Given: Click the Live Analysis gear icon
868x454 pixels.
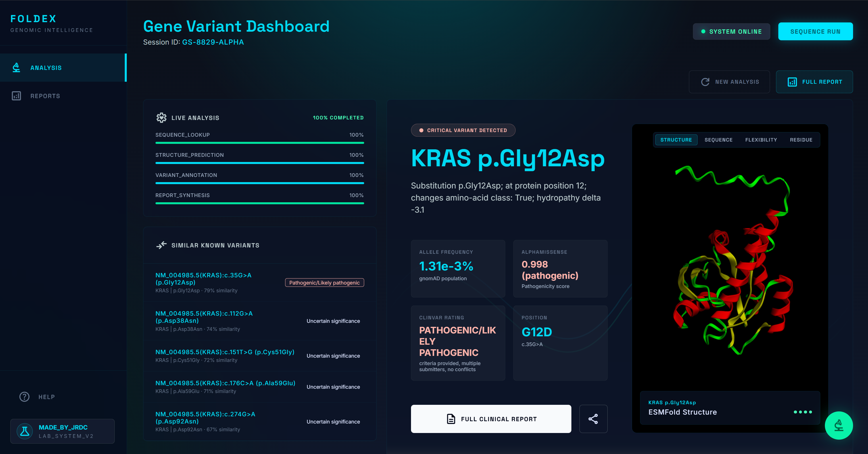Looking at the screenshot, I should coord(162,118).
